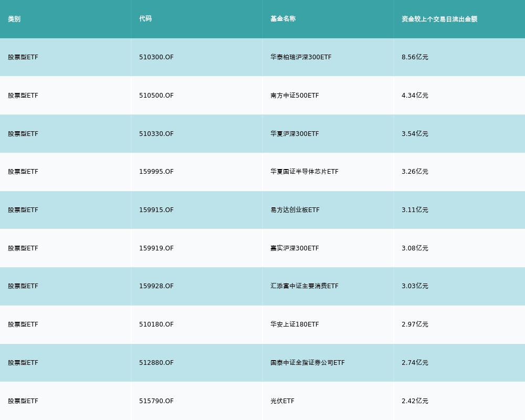The height and width of the screenshot is (420, 525).
Task: Select amount 3.26亿元
Action: coord(415,172)
